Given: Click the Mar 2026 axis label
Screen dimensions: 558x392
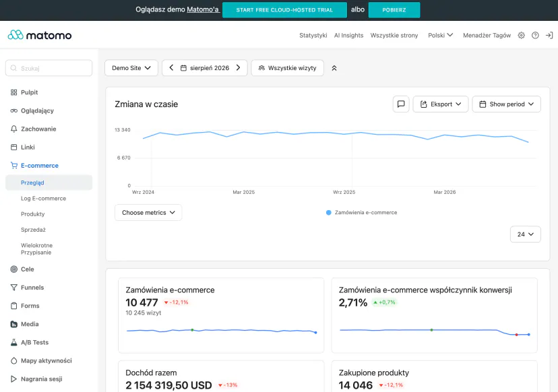Looking at the screenshot, I should click(x=445, y=192).
